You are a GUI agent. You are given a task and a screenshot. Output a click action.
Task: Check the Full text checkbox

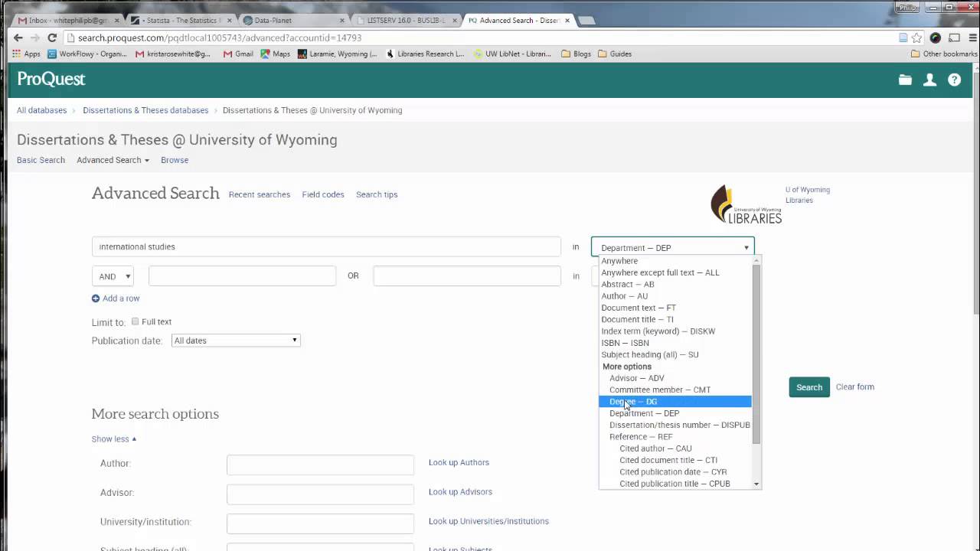tap(136, 321)
